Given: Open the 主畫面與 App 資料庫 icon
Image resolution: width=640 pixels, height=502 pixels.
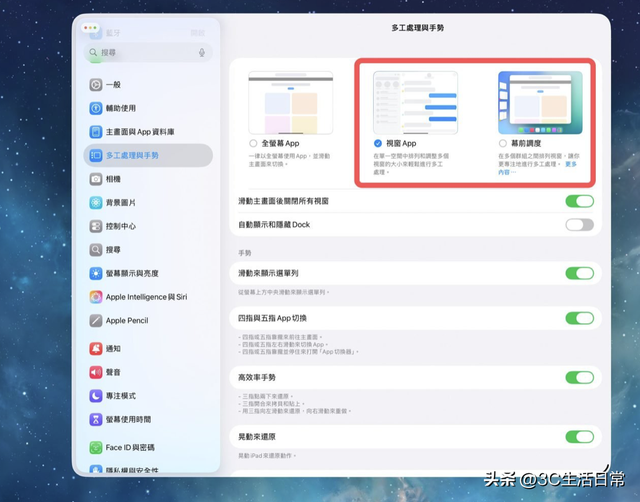Looking at the screenshot, I should 96,132.
